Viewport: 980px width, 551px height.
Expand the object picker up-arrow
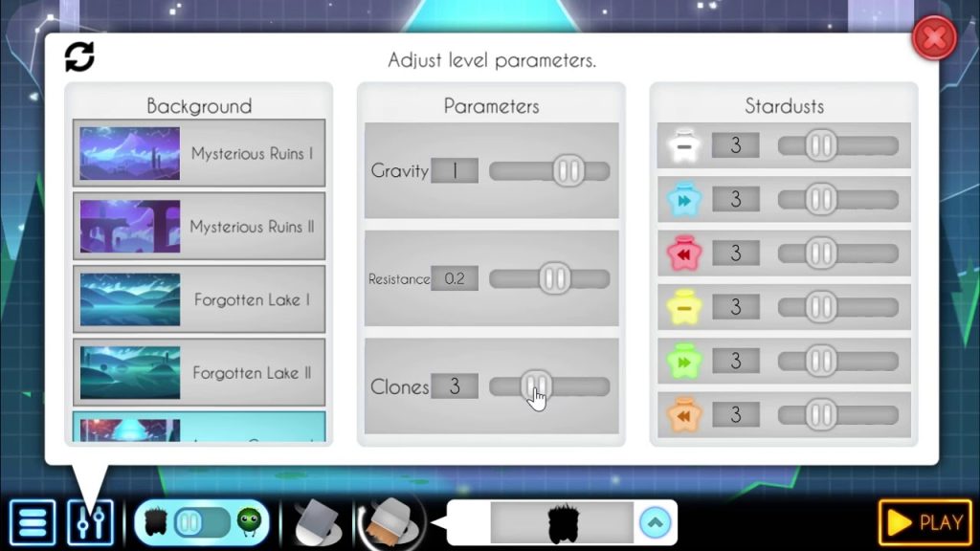pos(655,522)
